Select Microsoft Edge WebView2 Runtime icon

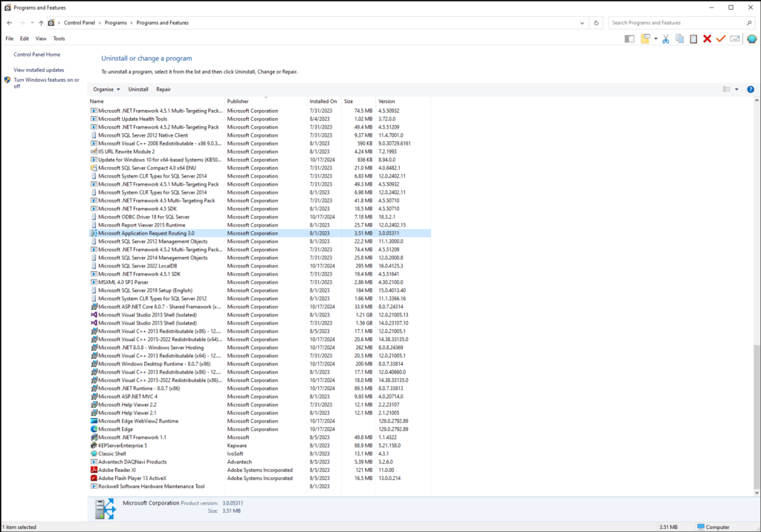coord(94,421)
